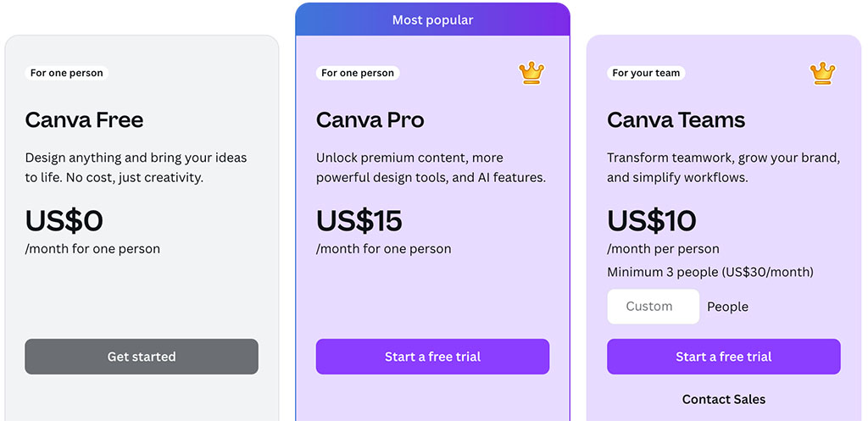Click the US$15 price text

click(x=359, y=221)
